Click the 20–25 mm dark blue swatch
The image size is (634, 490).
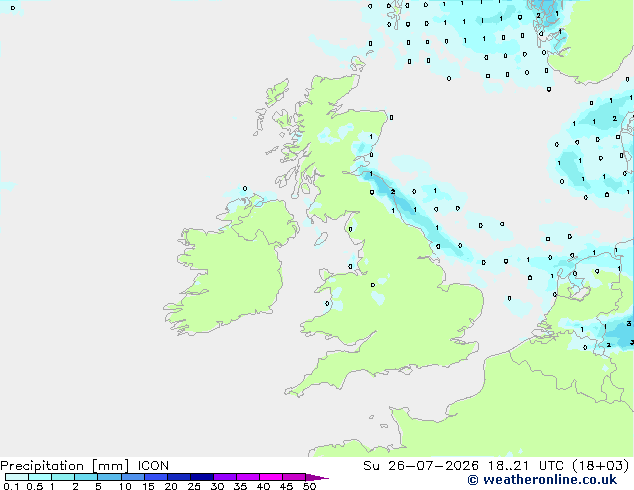179,477
